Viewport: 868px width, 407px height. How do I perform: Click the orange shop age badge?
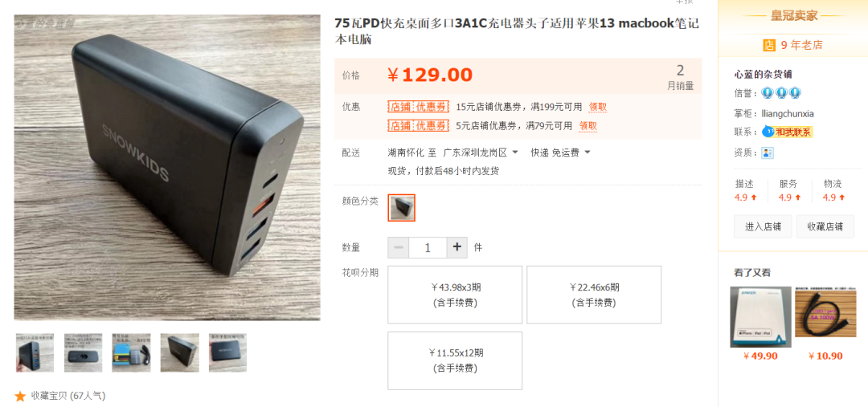pyautogui.click(x=769, y=45)
